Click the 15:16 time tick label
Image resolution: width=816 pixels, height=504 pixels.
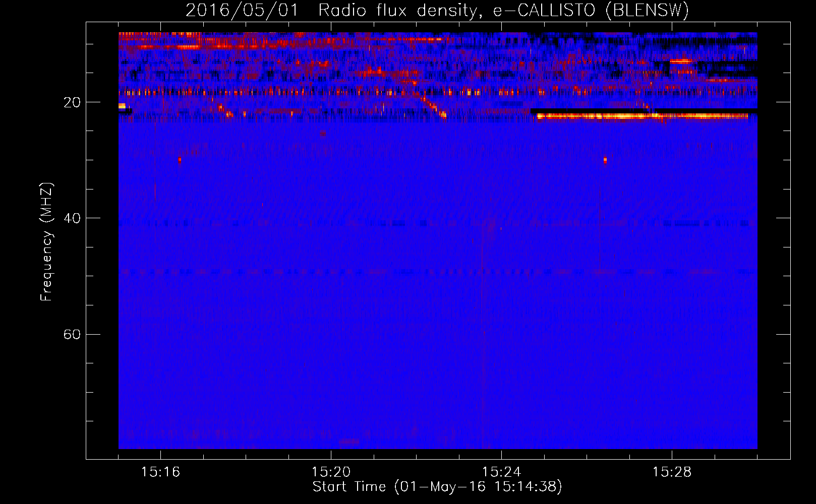click(x=160, y=472)
